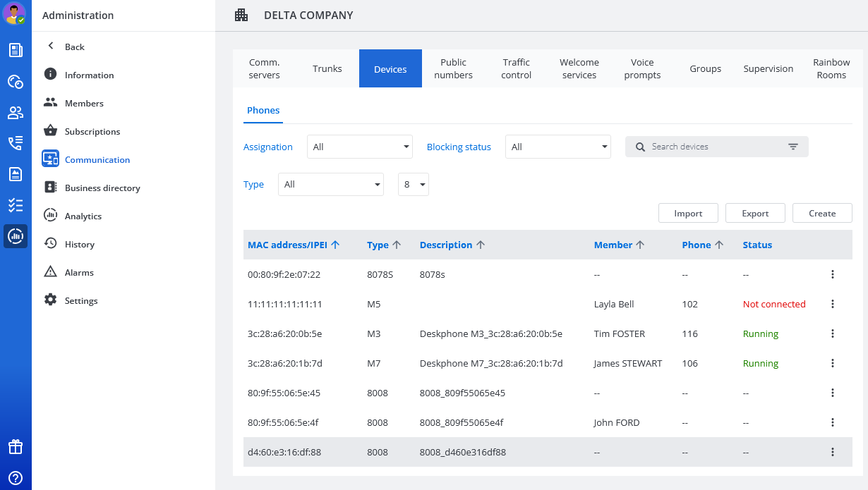Open the help question mark icon
Viewport: 868px width, 490px height.
(x=16, y=478)
